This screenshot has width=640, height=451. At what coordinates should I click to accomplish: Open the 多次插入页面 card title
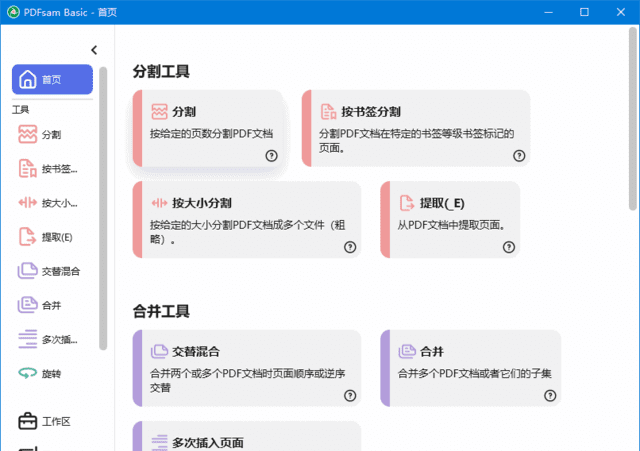pos(208,443)
